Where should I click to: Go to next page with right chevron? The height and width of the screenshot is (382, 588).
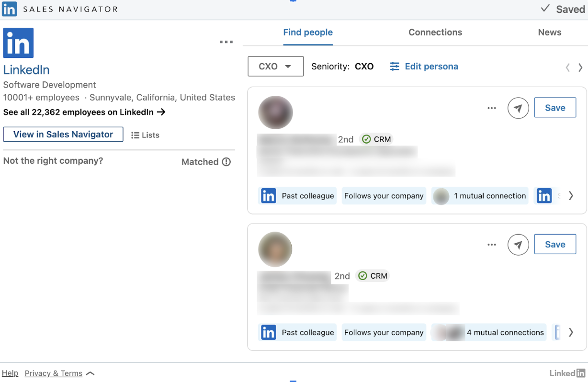[580, 67]
